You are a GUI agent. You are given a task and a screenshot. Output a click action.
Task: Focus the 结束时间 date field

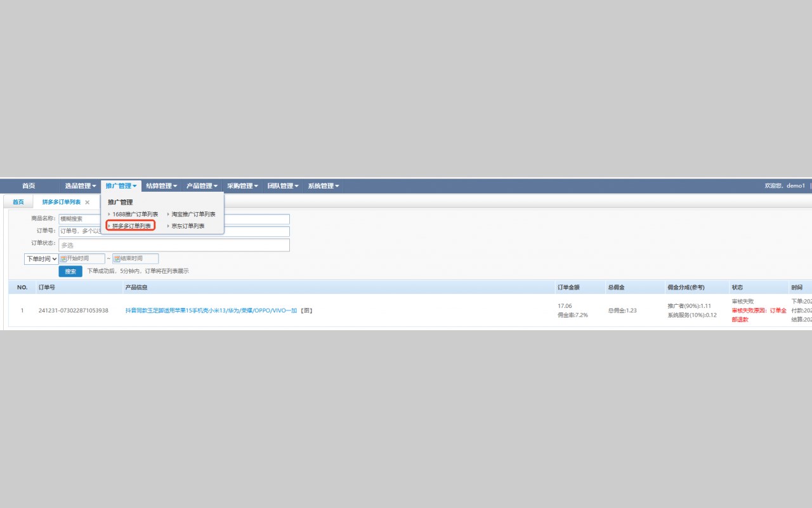click(x=136, y=259)
